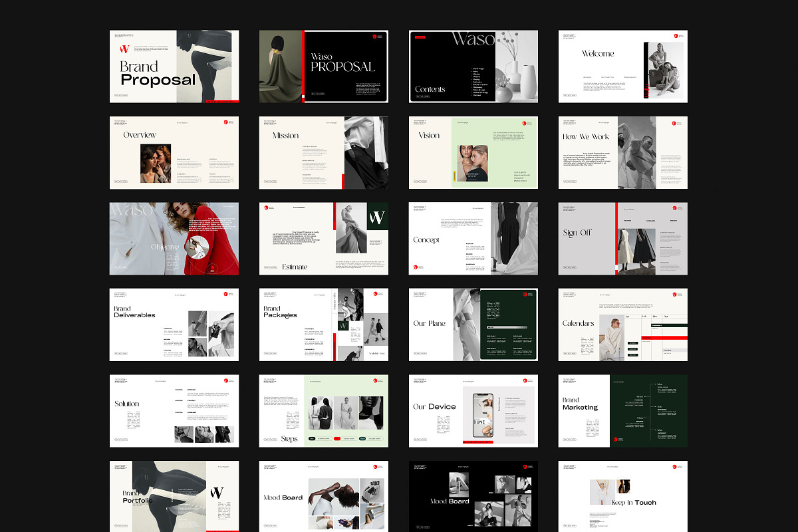
Task: Choose the Brand Packages slide thumbnail
Action: (324, 325)
